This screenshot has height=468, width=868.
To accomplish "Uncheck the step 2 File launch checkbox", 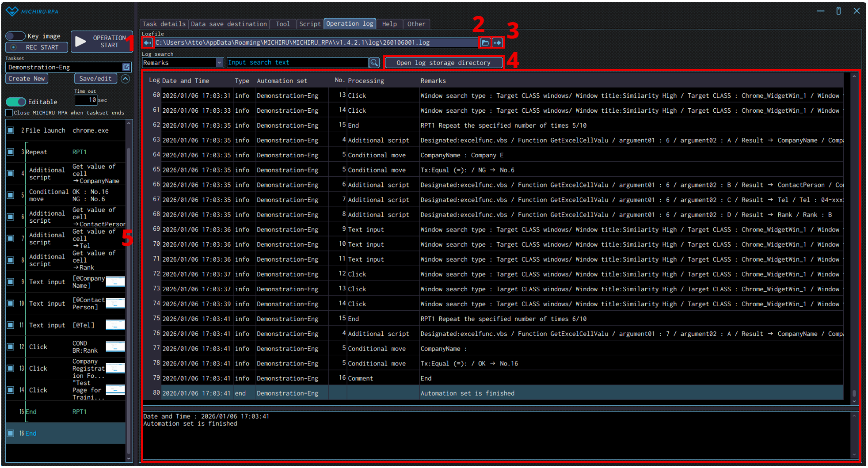I will click(11, 130).
